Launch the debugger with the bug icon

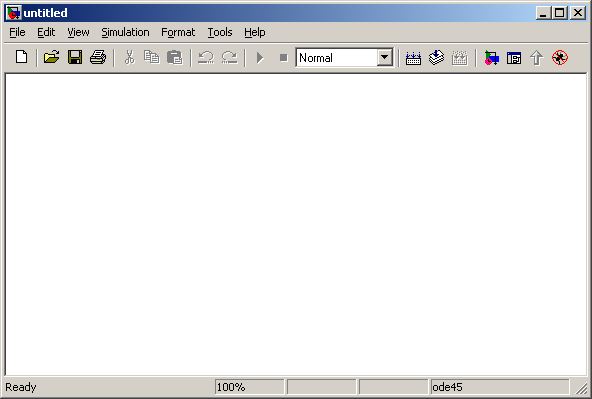(x=560, y=58)
